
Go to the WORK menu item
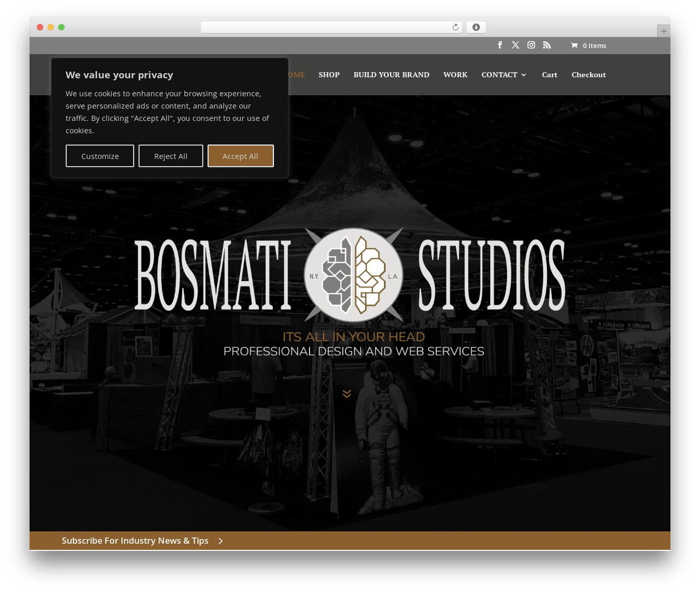[456, 74]
